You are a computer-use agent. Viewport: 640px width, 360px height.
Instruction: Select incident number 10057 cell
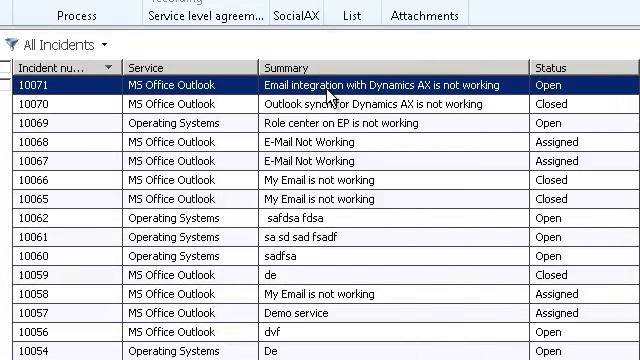(x=67, y=313)
